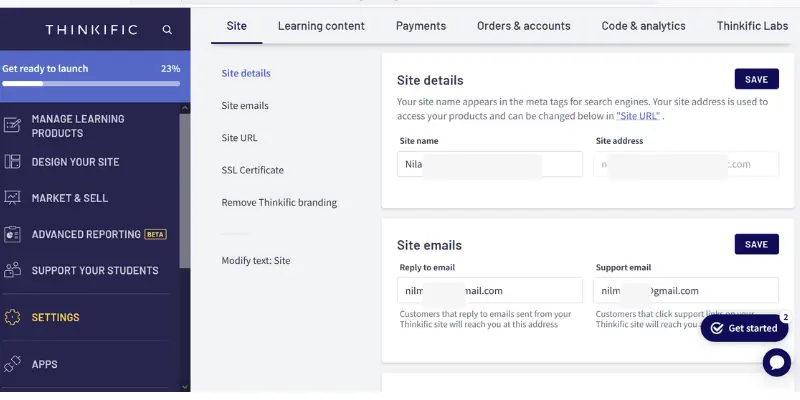Save the Site emails section
800x400 pixels.
[x=757, y=244]
